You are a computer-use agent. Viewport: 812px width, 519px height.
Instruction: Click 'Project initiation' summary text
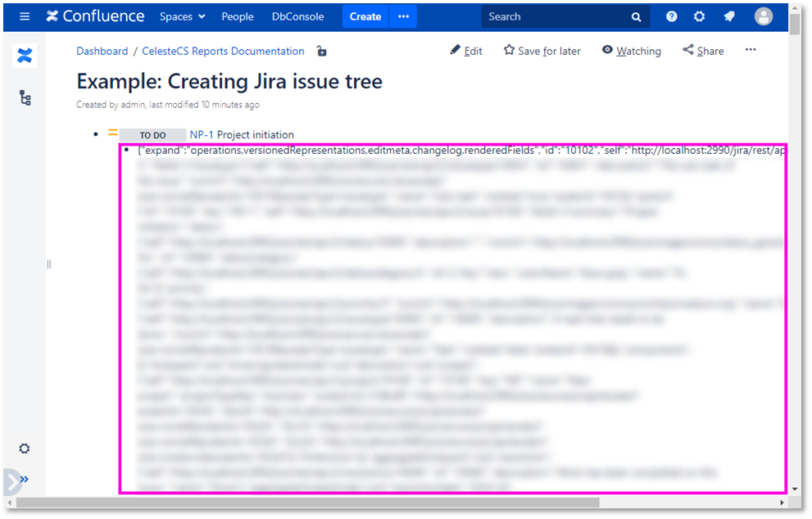pyautogui.click(x=256, y=134)
